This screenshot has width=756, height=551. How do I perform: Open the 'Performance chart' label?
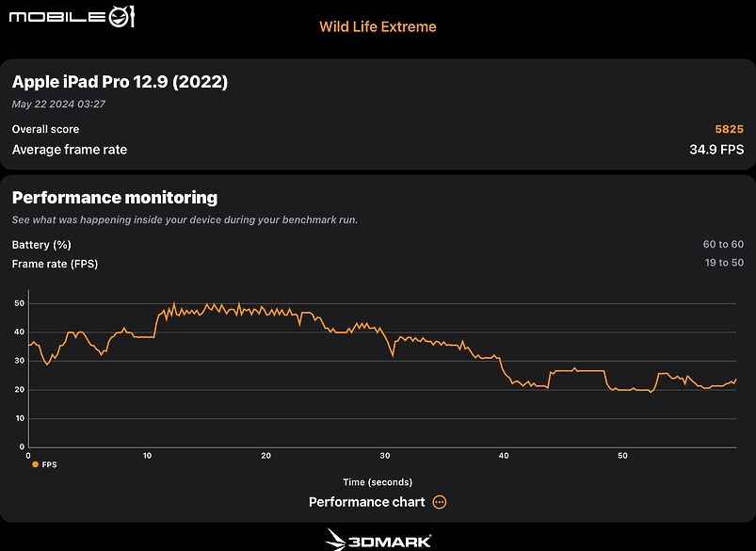point(367,502)
